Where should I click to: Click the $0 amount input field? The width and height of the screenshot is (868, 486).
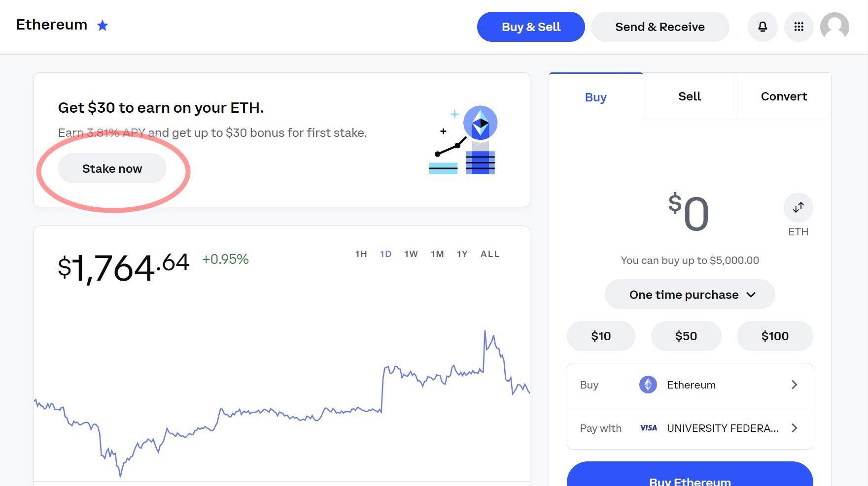tap(689, 213)
